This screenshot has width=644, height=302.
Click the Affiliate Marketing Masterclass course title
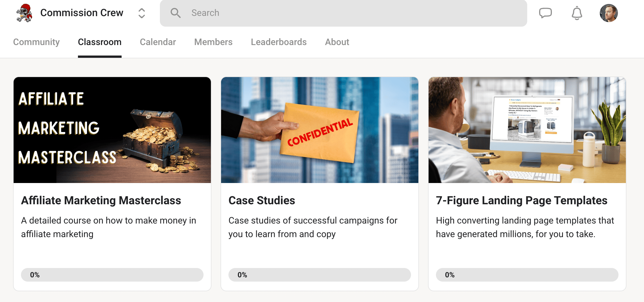[101, 201]
